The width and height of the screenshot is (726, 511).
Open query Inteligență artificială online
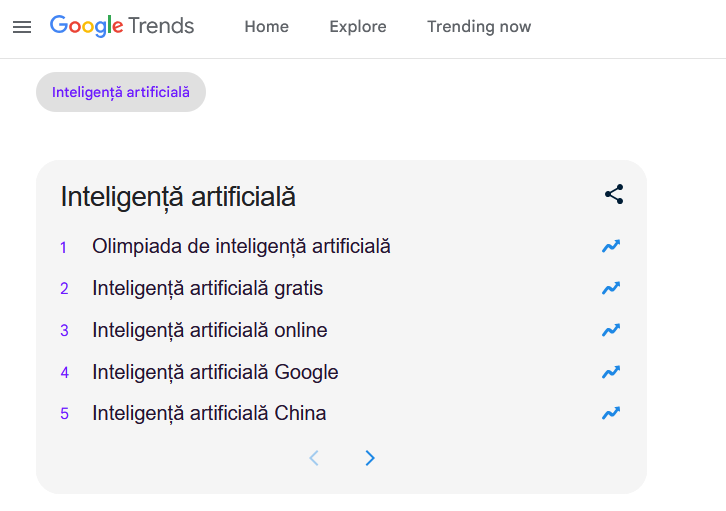pyautogui.click(x=209, y=330)
